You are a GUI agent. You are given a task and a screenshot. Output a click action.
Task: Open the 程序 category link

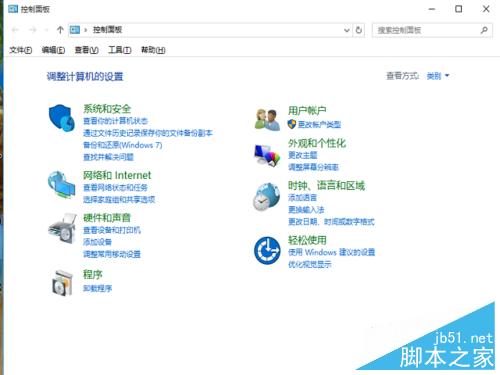[93, 275]
